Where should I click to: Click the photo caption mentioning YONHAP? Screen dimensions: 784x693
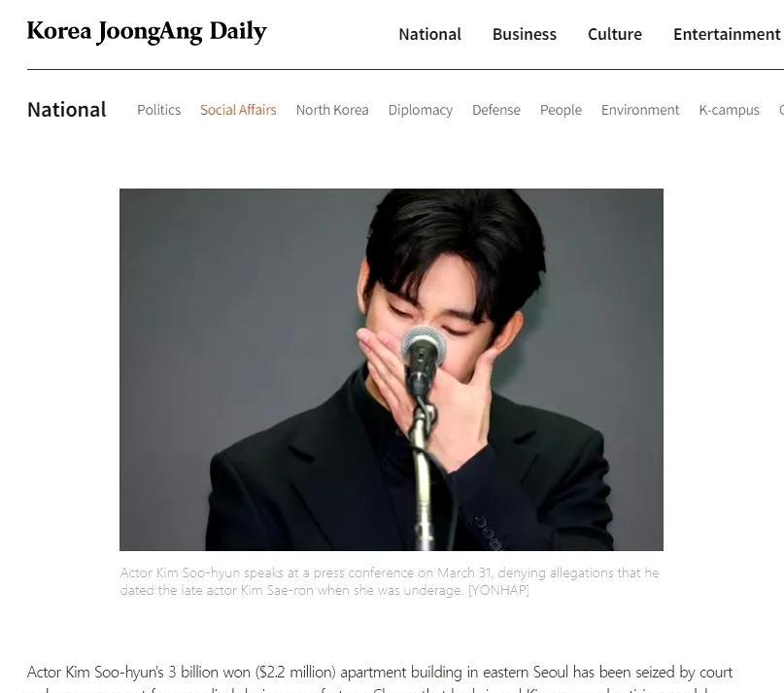click(x=390, y=581)
